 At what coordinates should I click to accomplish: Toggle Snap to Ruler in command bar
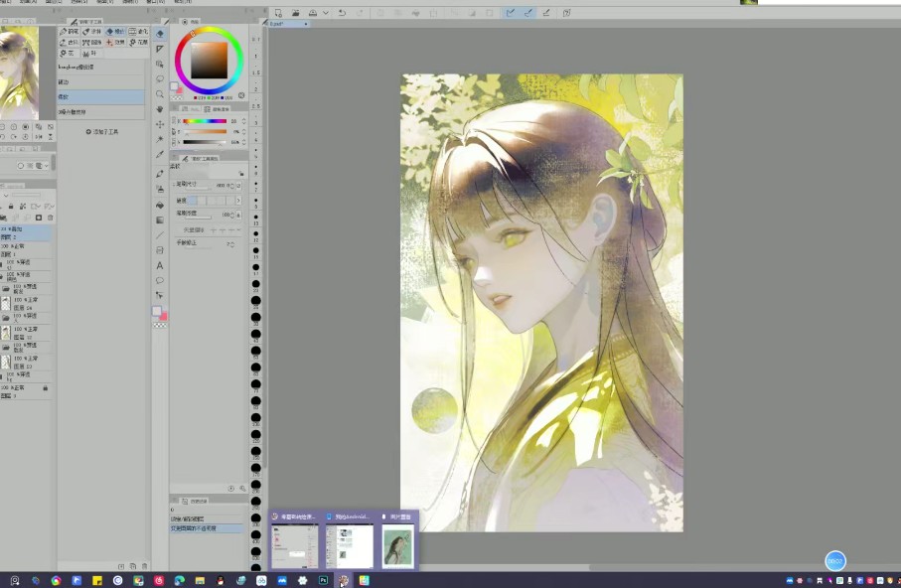tap(511, 13)
